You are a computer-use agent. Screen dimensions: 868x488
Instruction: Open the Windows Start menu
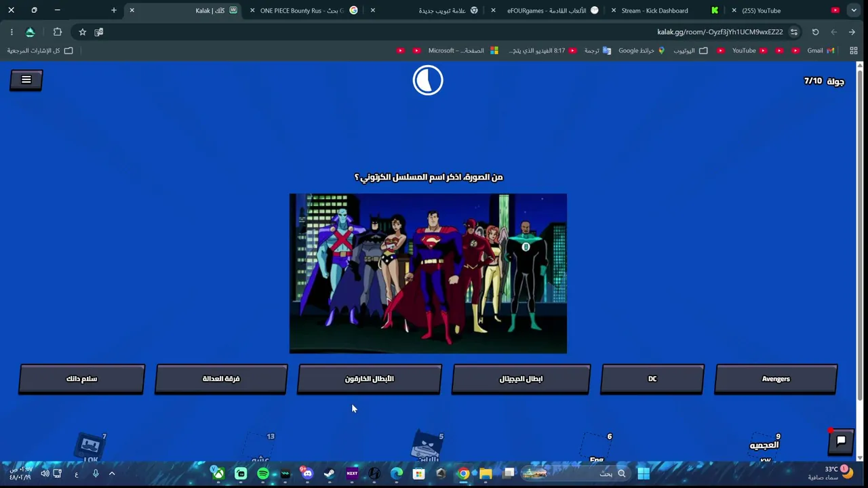[x=644, y=473]
